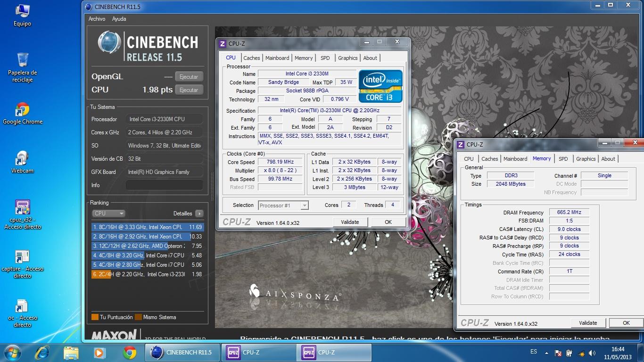This screenshot has height=362, width=644.
Task: Switch to CINEBENCH R11.5 taskbar button
Action: click(182, 353)
